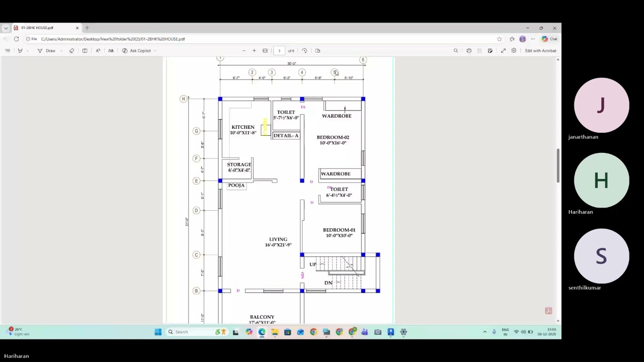Open Microsoft Store from the taskbar
The width and height of the screenshot is (644, 362).
pyautogui.click(x=288, y=332)
